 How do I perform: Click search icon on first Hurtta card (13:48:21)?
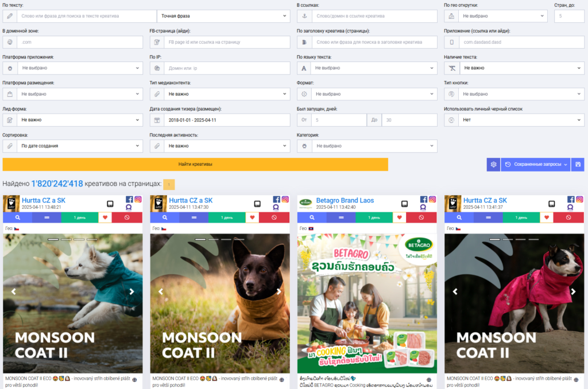coord(18,217)
